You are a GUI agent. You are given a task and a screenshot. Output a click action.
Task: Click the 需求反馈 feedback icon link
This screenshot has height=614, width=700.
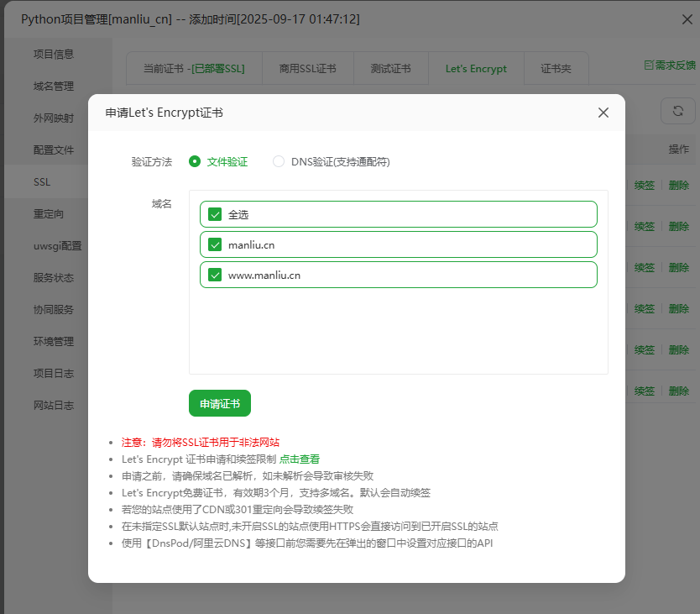click(669, 65)
